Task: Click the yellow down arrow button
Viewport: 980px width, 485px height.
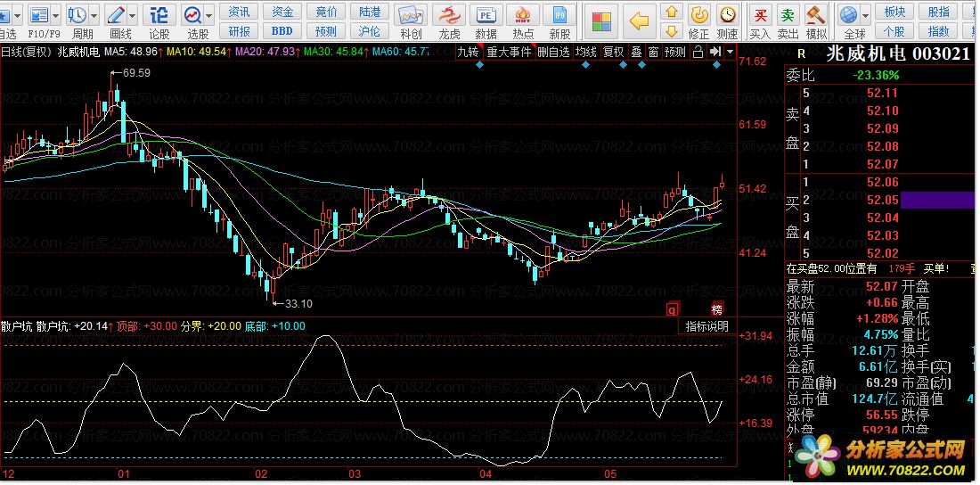Action: (672, 30)
